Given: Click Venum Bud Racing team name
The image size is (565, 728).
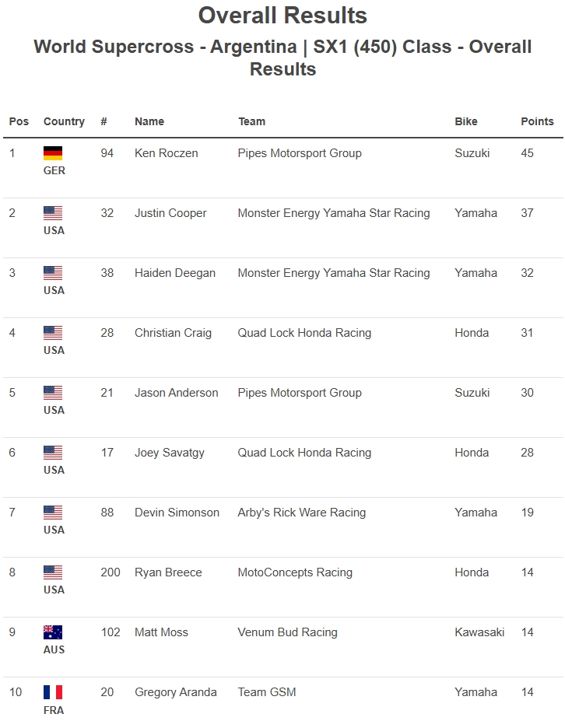Looking at the screenshot, I should (287, 632).
